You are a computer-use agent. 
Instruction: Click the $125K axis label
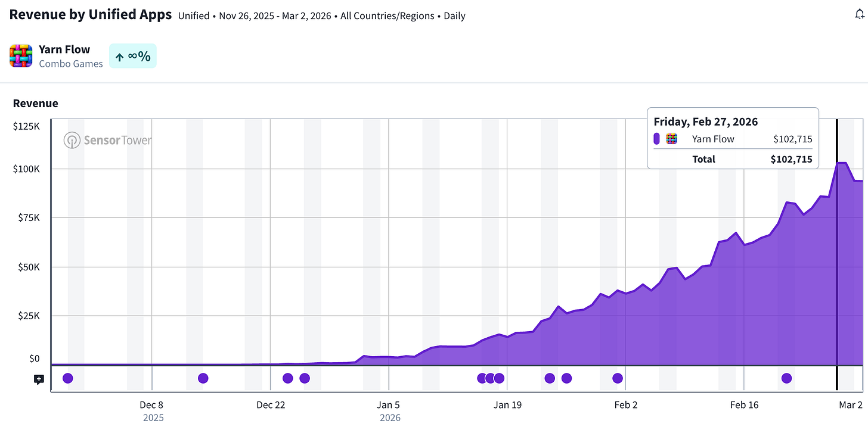(26, 126)
